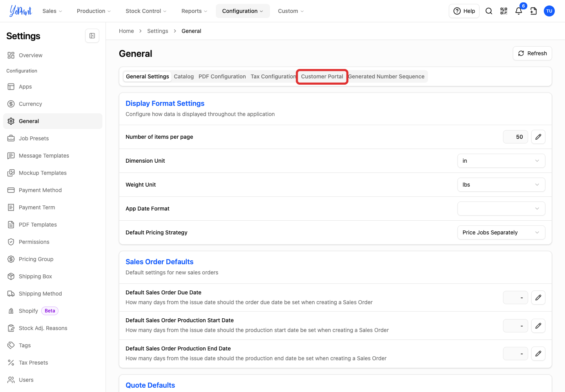565x392 pixels.
Task: Open Default Pricing Strategy dropdown
Action: point(501,232)
